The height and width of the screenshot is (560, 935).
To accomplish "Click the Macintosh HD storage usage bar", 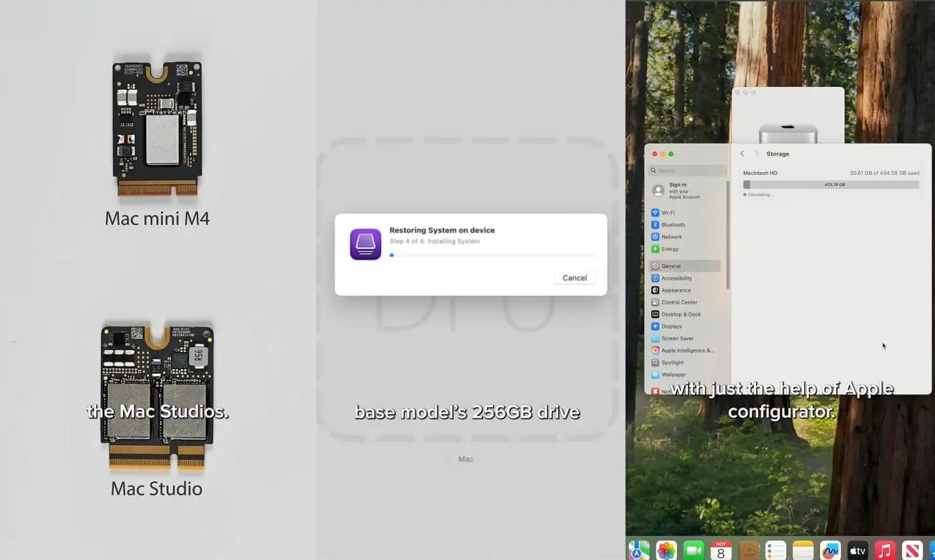I will [x=831, y=185].
